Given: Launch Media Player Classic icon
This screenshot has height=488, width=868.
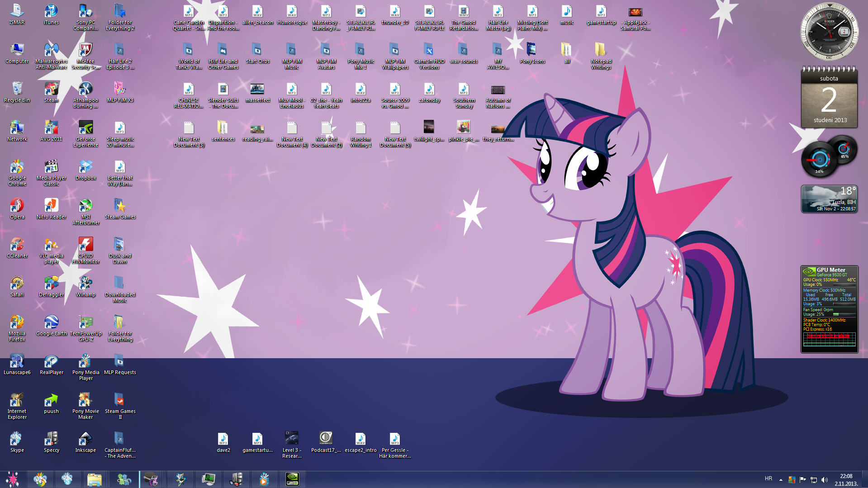Looking at the screenshot, I should point(51,173).
